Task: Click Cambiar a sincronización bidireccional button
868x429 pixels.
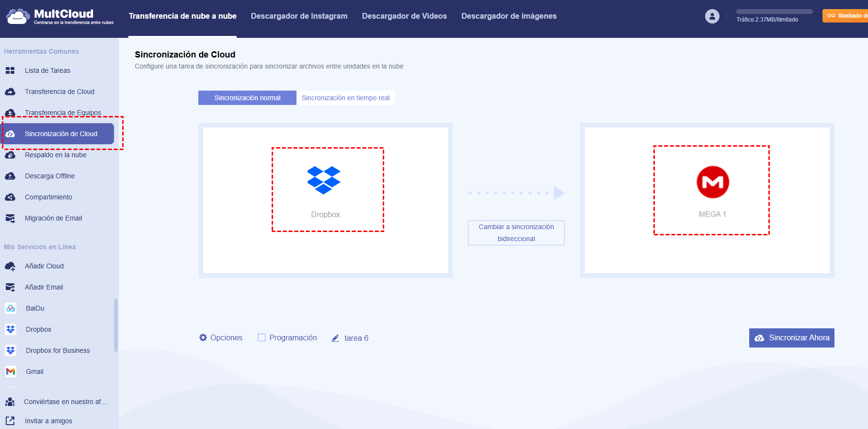Action: (x=516, y=233)
